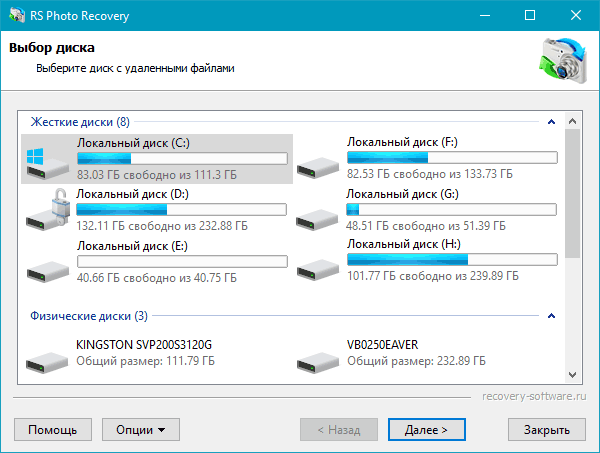This screenshot has height=453, width=600.
Task: Click the Жесткие диски (8) header
Action: click(x=80, y=122)
